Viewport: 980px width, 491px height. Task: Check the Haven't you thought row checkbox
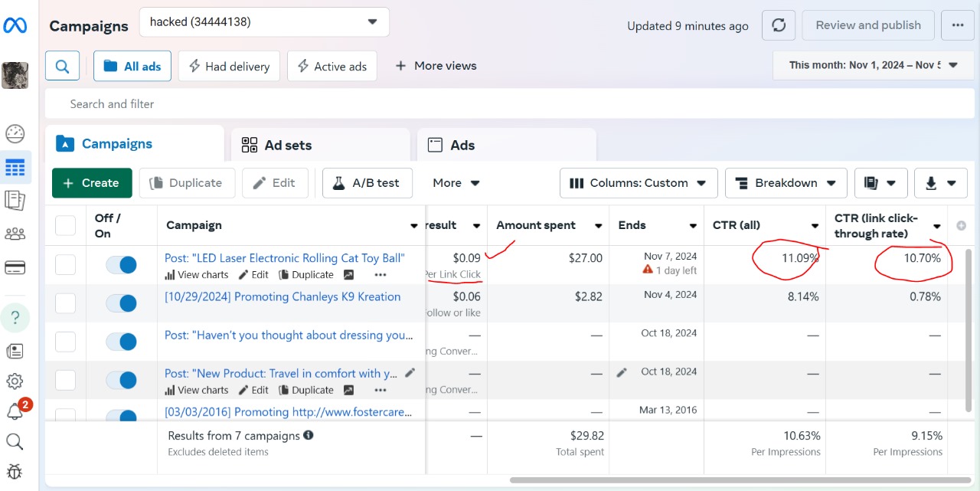66,342
